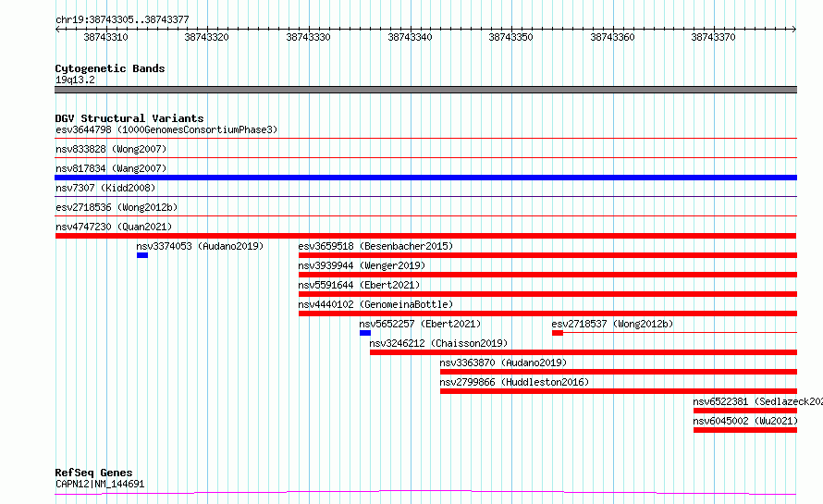This screenshot has height=504, width=823.
Task: Select the red nsv4747230 variant bar
Action: click(425, 236)
